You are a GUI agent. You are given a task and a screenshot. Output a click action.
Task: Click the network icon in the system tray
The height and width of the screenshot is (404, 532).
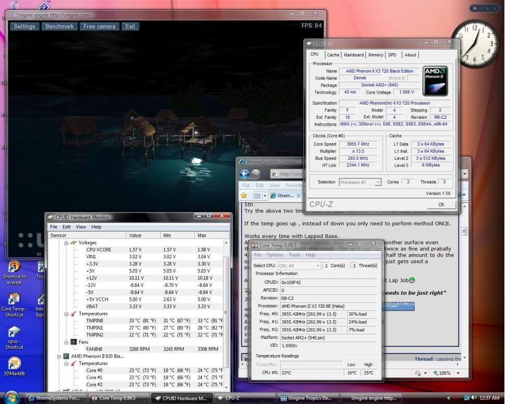[467, 398]
